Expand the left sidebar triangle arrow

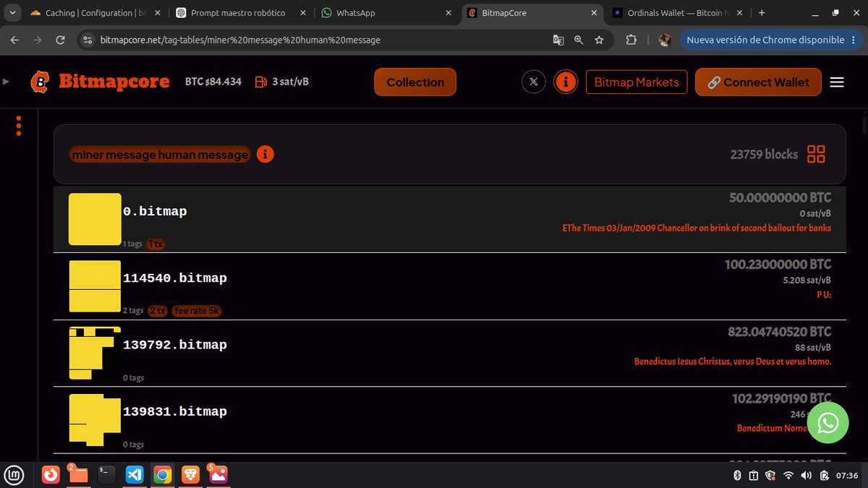coord(7,82)
